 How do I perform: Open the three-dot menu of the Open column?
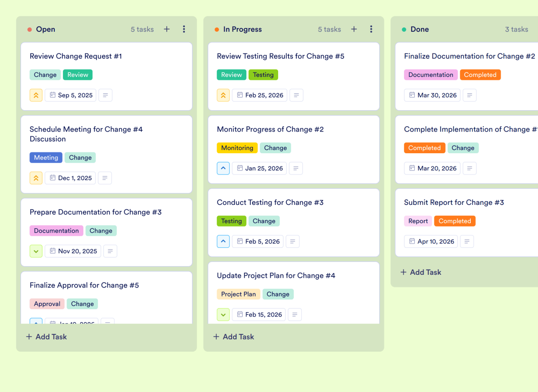point(184,29)
